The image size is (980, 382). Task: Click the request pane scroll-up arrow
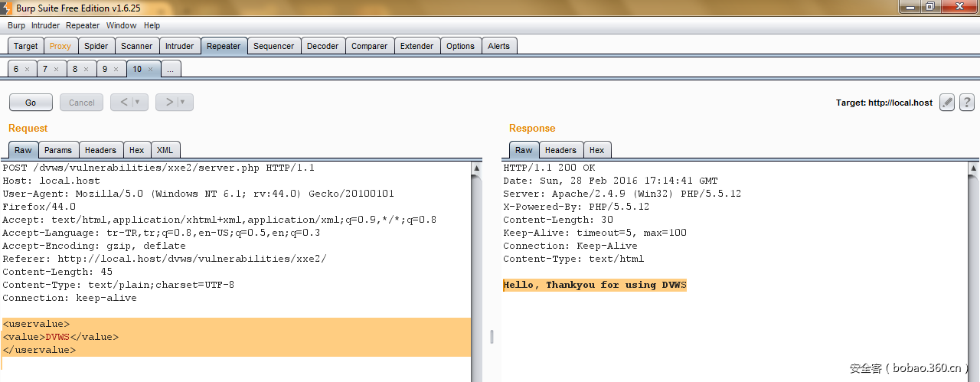coord(477,168)
